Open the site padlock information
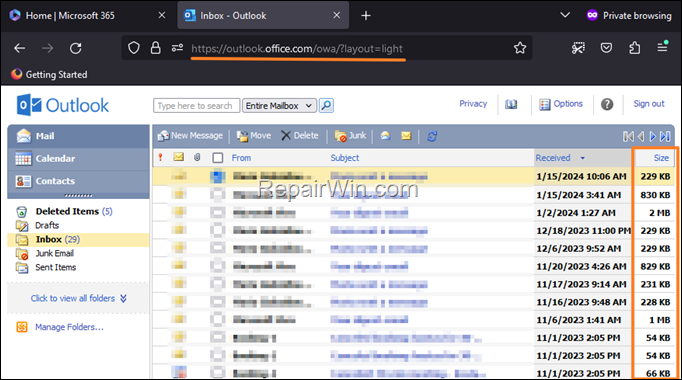682x380 pixels. (155, 48)
